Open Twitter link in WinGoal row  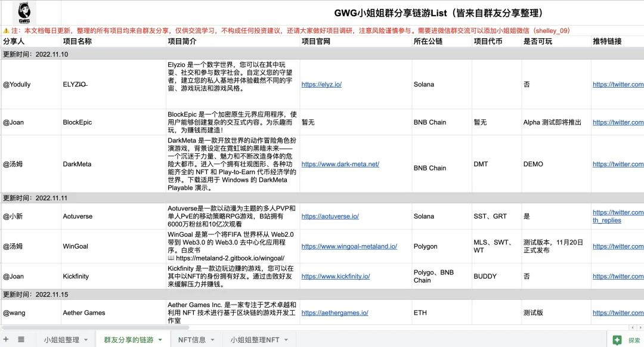618,246
